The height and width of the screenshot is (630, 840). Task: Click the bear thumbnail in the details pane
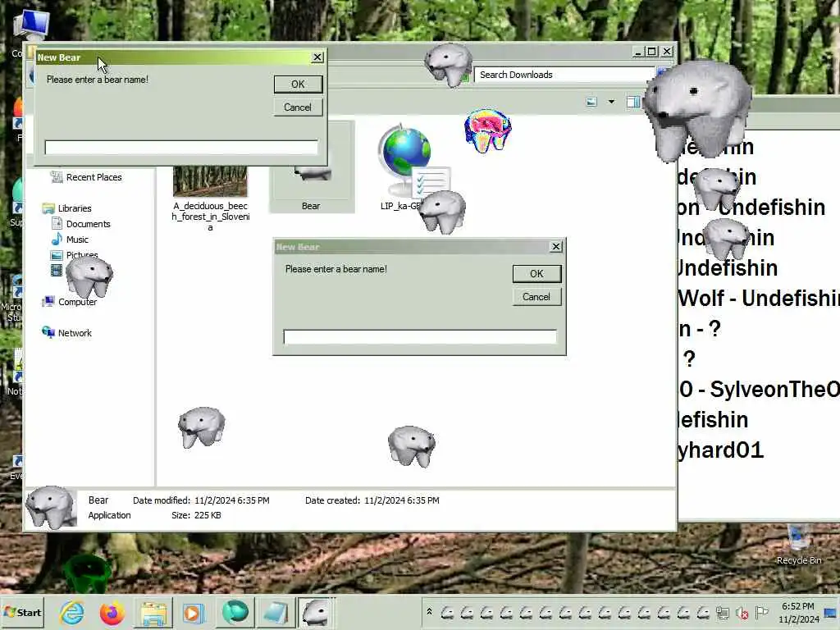pos(51,507)
